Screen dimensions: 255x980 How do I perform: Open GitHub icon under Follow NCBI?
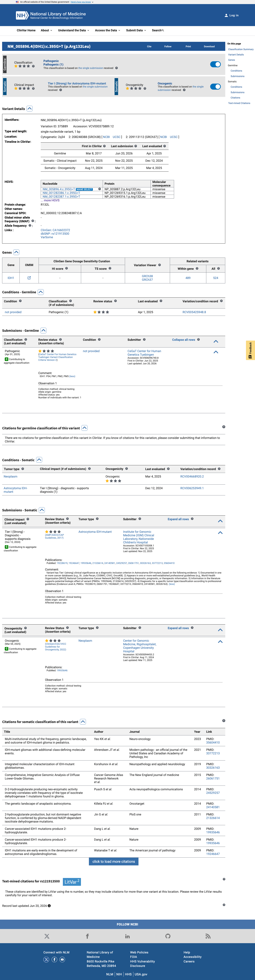coord(168,936)
